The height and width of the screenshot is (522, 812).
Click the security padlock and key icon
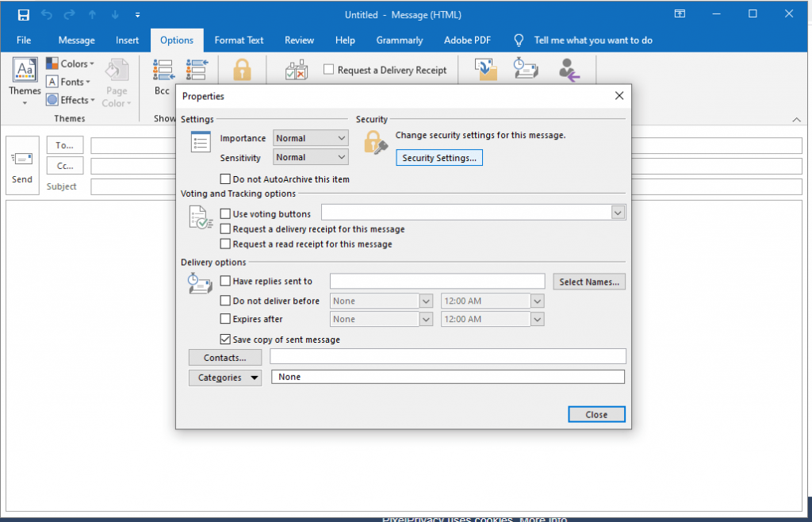tap(375, 143)
